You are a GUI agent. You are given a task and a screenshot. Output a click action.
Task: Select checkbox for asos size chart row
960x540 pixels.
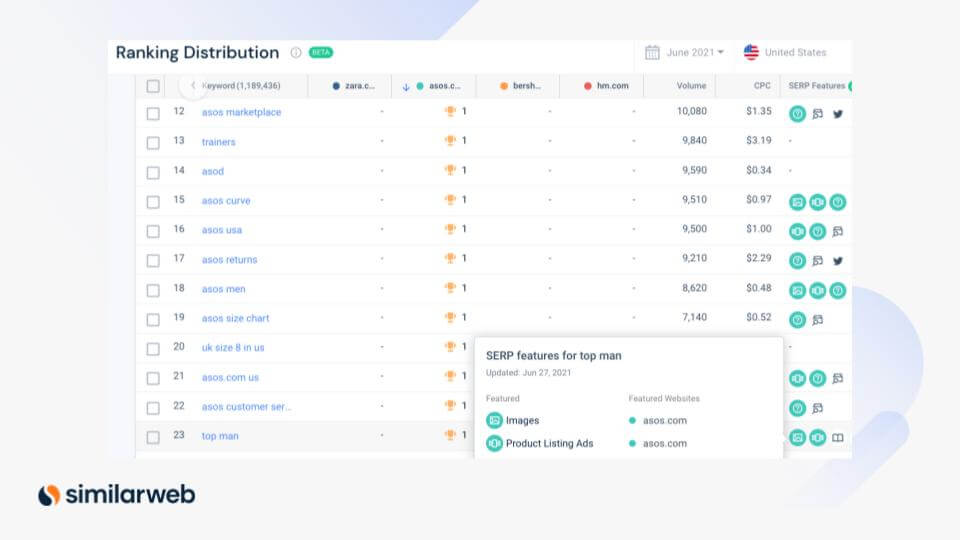coord(153,320)
